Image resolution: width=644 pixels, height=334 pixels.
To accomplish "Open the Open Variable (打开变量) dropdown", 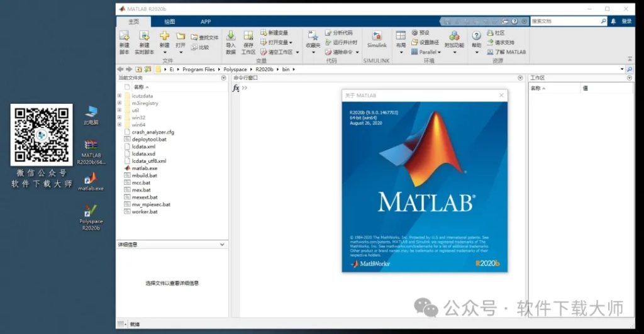I will coord(291,42).
